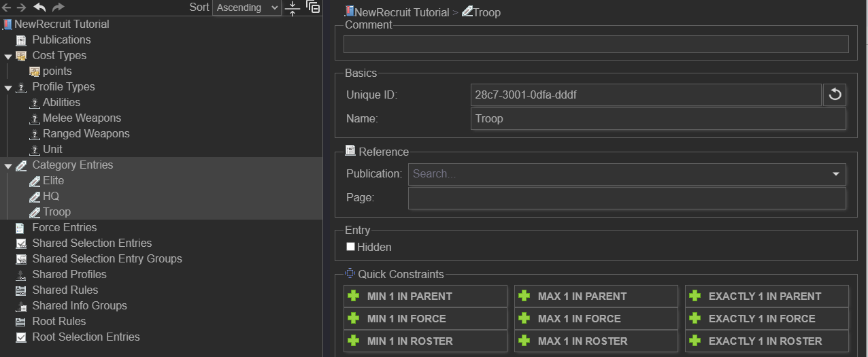
Task: Go forward with the right arrow icon
Action: pos(22,7)
